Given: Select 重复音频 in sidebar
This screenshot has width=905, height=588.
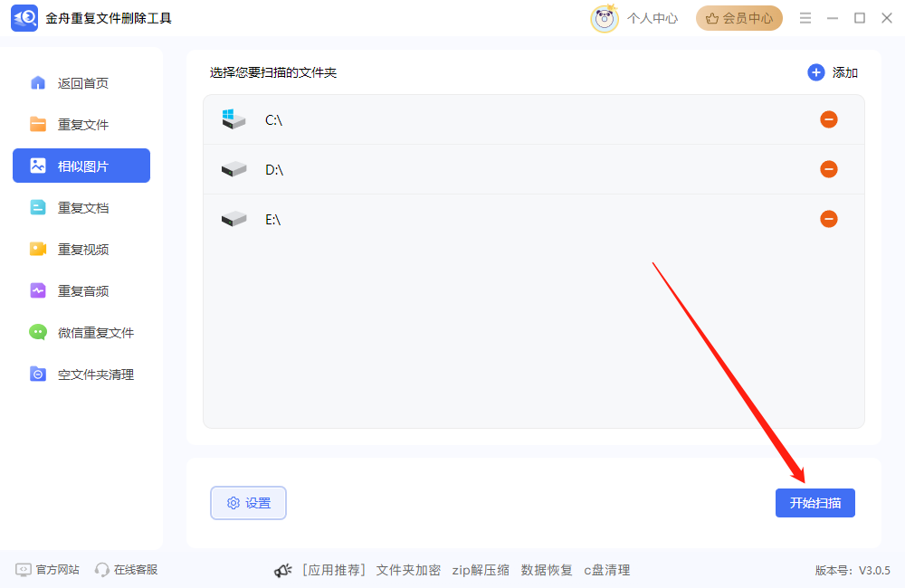Looking at the screenshot, I should click(81, 290).
